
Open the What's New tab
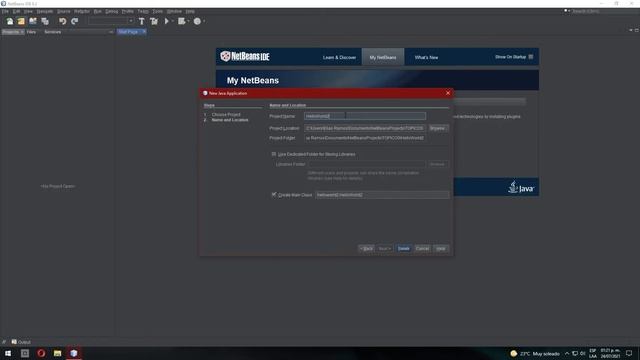[426, 58]
